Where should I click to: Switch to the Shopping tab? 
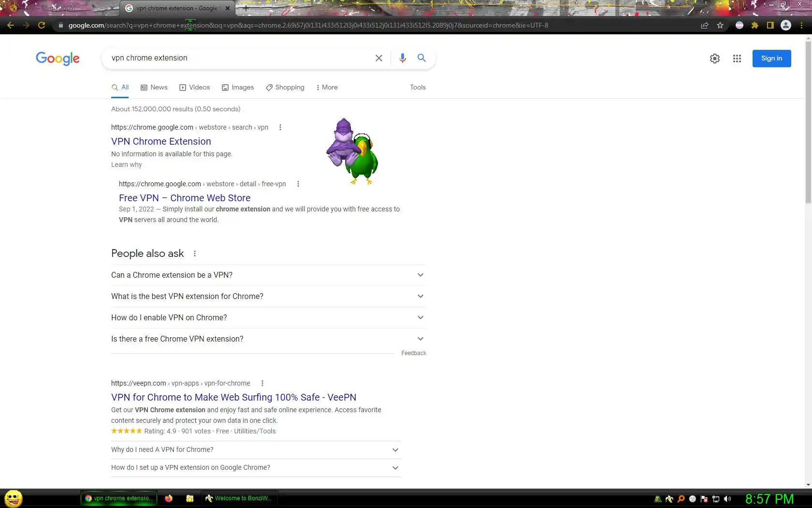pos(285,88)
